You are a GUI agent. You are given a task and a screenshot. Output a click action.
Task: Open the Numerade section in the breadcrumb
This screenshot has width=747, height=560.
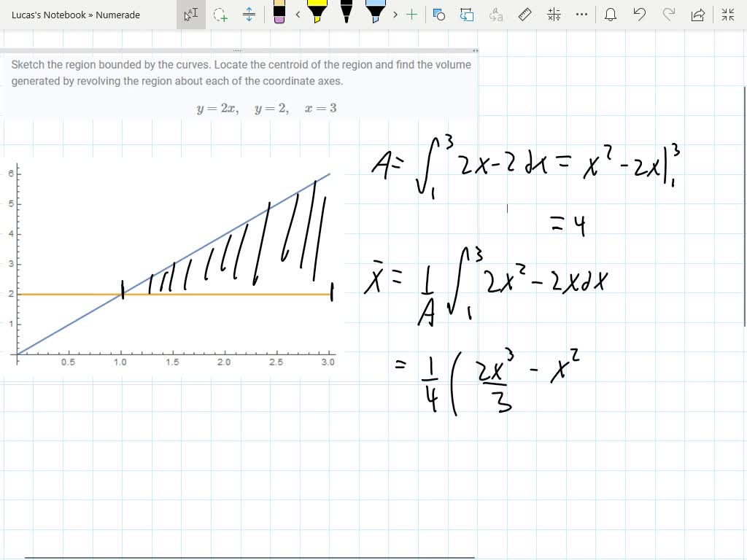pos(117,15)
